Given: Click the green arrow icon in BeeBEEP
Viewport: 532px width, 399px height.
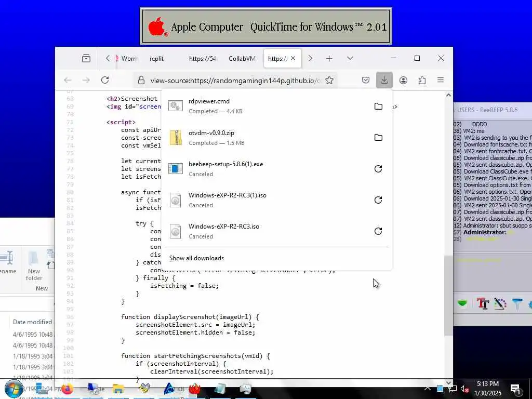Looking at the screenshot, I should coord(462,303).
